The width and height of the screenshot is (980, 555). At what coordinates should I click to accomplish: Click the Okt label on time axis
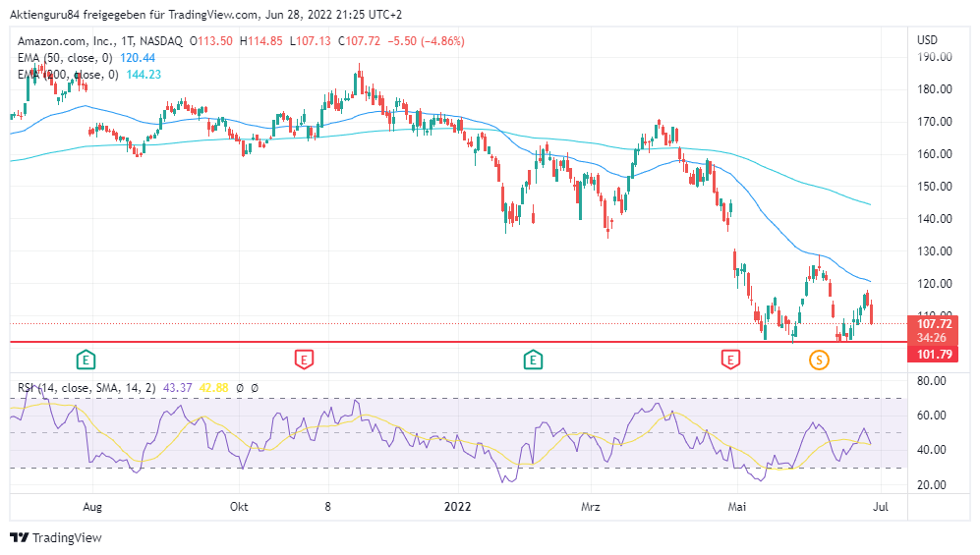tap(239, 507)
